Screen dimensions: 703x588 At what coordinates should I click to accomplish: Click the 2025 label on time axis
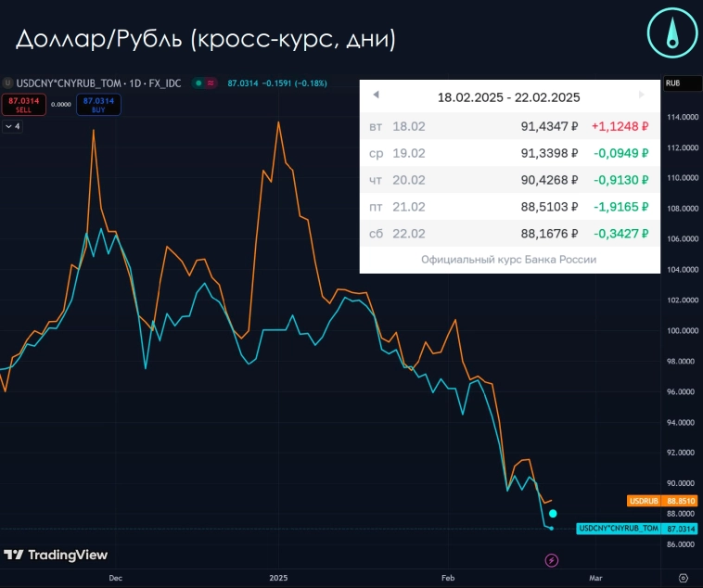278,578
